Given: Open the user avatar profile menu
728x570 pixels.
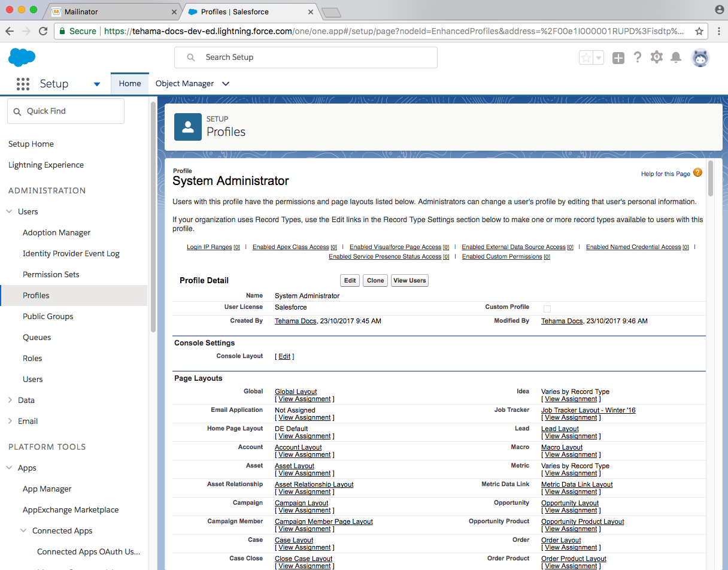Looking at the screenshot, I should click(x=700, y=57).
